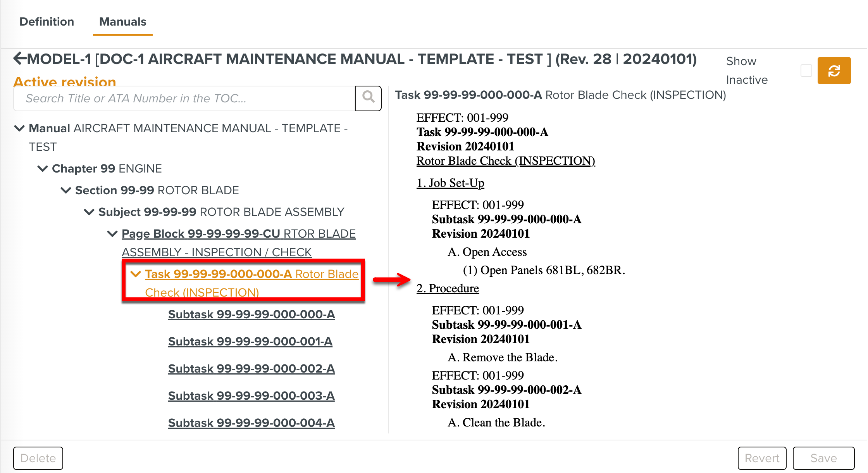Collapse Page Block 99-99-99-99-CU node
868x473 pixels.
pyautogui.click(x=112, y=233)
